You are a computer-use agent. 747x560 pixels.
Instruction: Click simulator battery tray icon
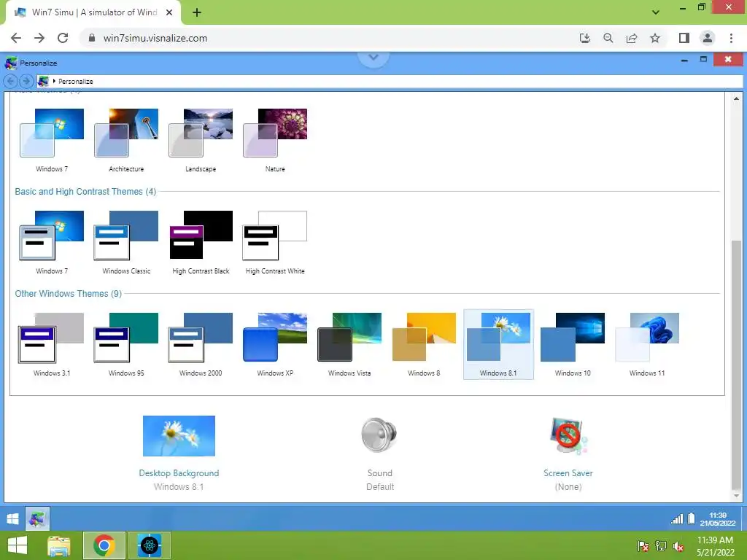pyautogui.click(x=692, y=518)
